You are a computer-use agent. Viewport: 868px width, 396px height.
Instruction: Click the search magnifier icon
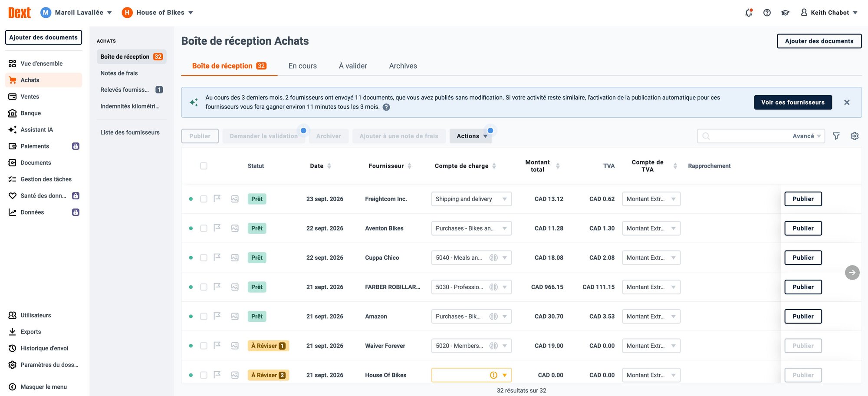pyautogui.click(x=706, y=136)
